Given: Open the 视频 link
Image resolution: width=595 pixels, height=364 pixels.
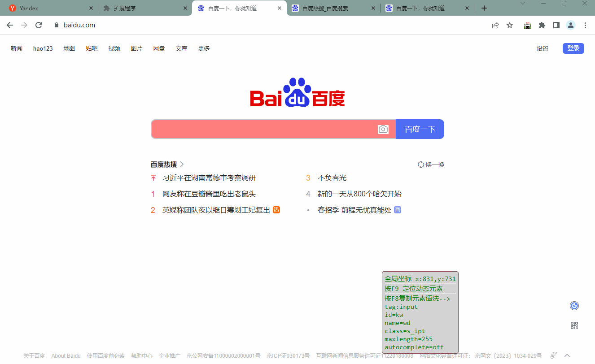Looking at the screenshot, I should coord(114,48).
